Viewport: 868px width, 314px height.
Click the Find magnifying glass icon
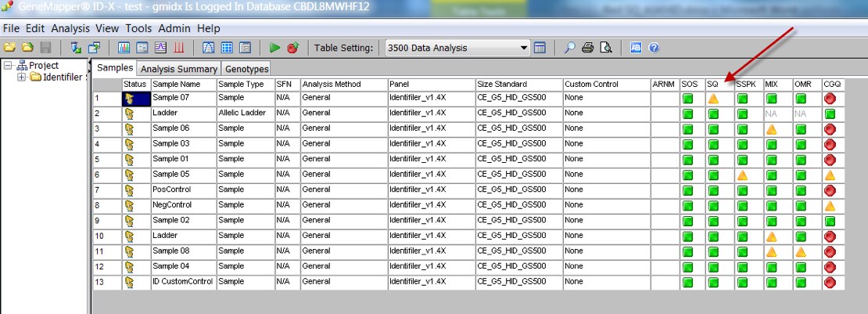click(569, 48)
